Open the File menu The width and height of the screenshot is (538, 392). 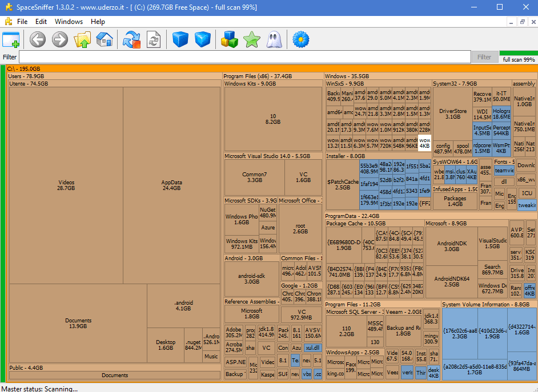pyautogui.click(x=22, y=22)
